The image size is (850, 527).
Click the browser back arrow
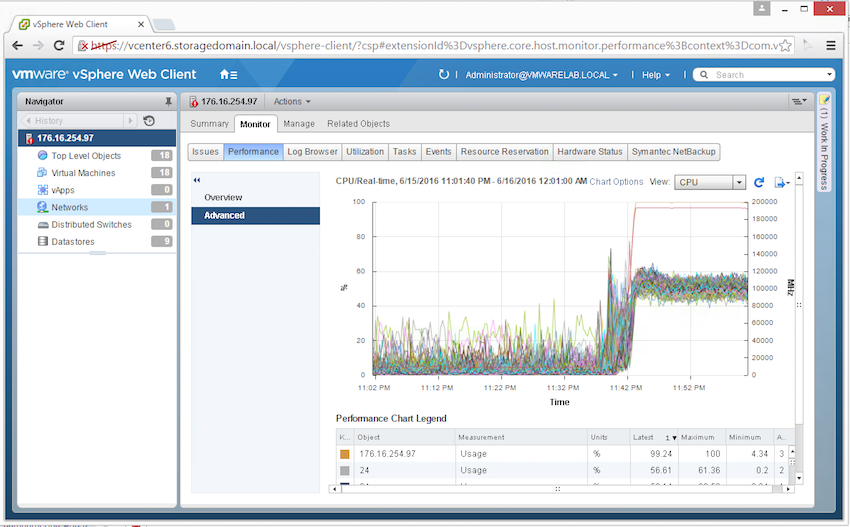point(17,46)
